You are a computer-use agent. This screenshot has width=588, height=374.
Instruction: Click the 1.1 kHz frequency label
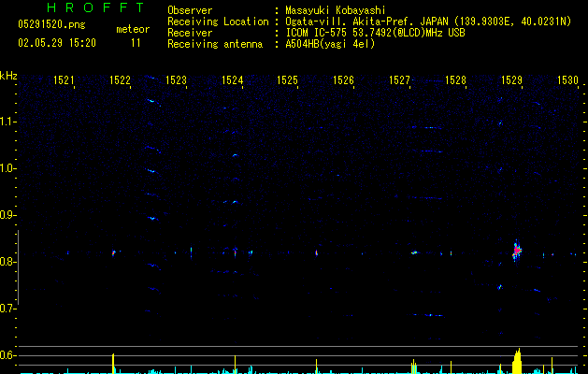7,122
